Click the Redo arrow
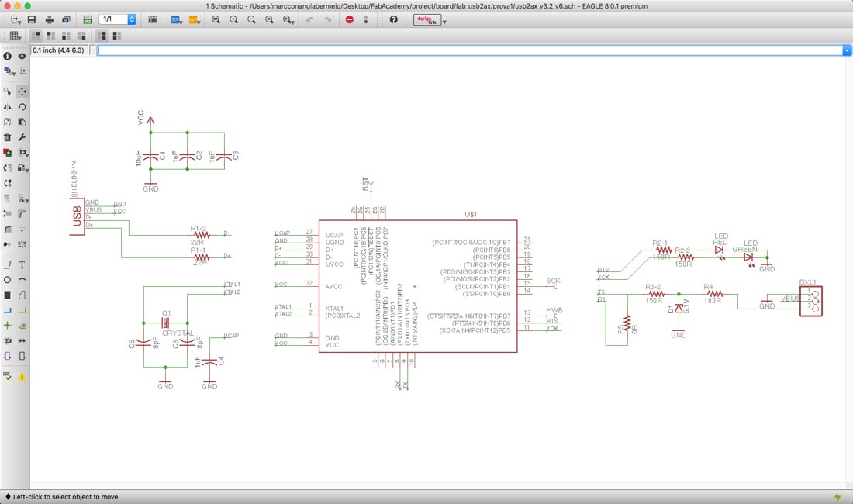The height and width of the screenshot is (504, 853). point(327,19)
